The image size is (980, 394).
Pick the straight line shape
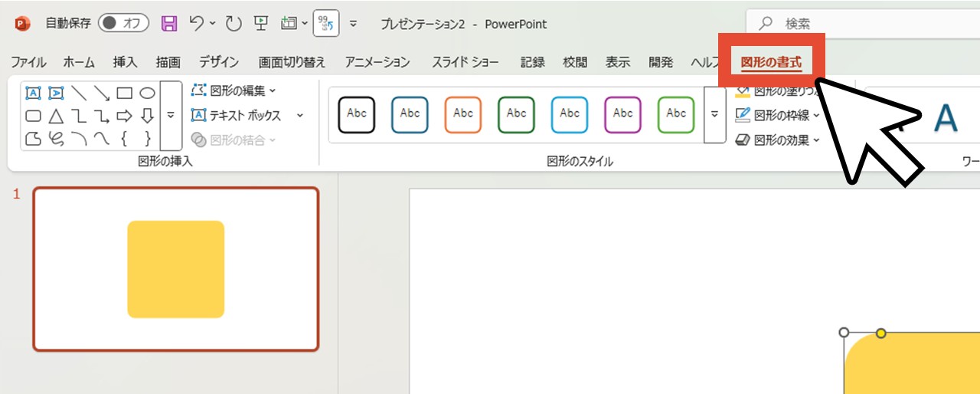(x=79, y=93)
